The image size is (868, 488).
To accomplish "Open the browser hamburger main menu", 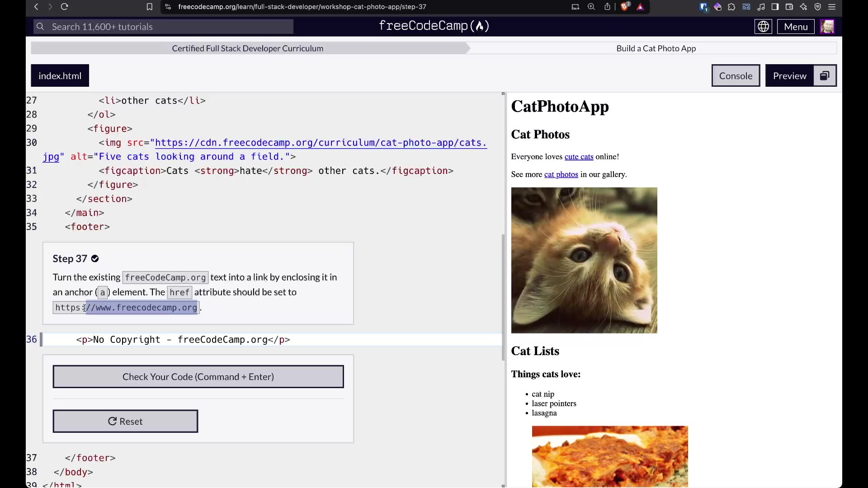I will [832, 7].
